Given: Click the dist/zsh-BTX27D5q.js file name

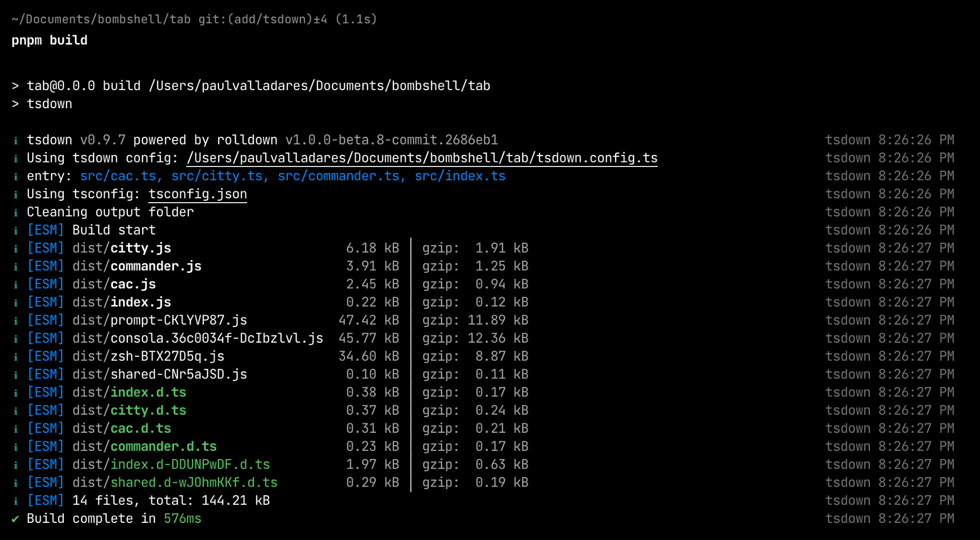Looking at the screenshot, I should tap(148, 356).
